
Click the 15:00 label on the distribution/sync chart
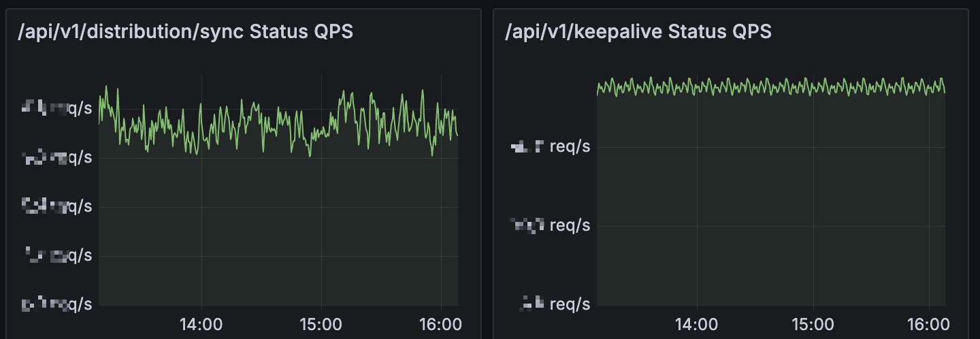coord(321,323)
